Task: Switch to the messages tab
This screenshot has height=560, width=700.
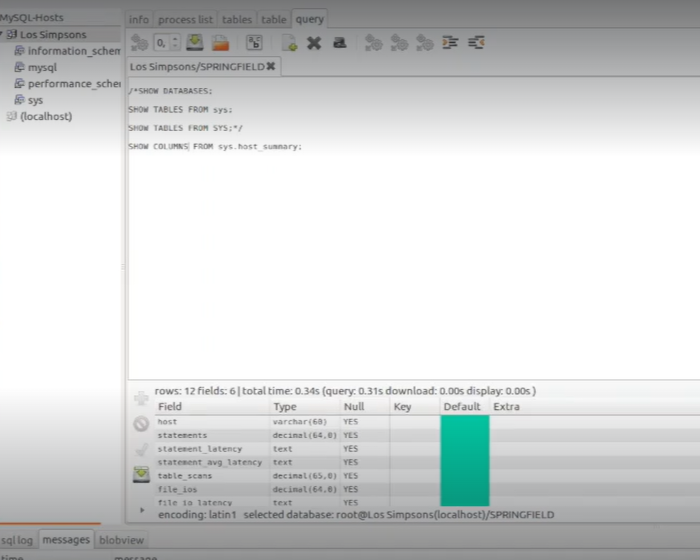Action: pos(66,539)
